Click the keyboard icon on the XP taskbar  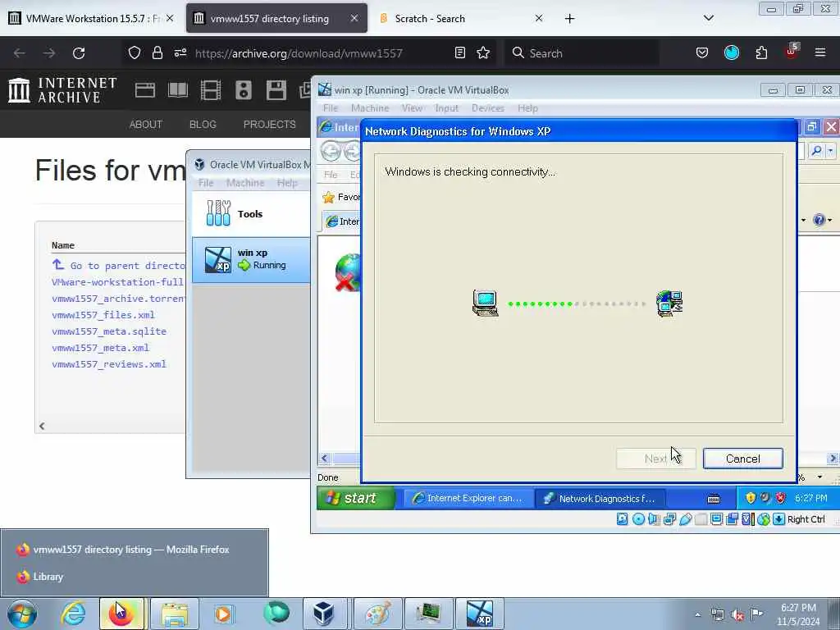[x=714, y=499]
